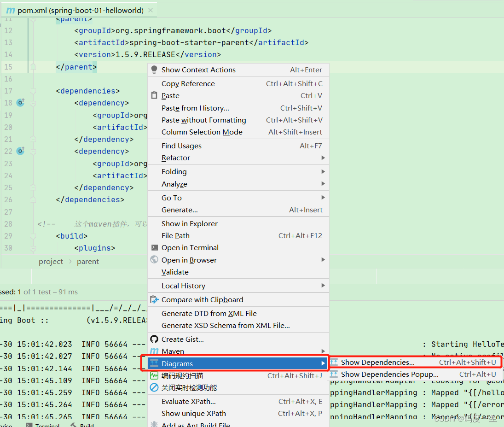Click the clipboard icon next to Paste
This screenshot has height=427, width=504.
tap(154, 95)
